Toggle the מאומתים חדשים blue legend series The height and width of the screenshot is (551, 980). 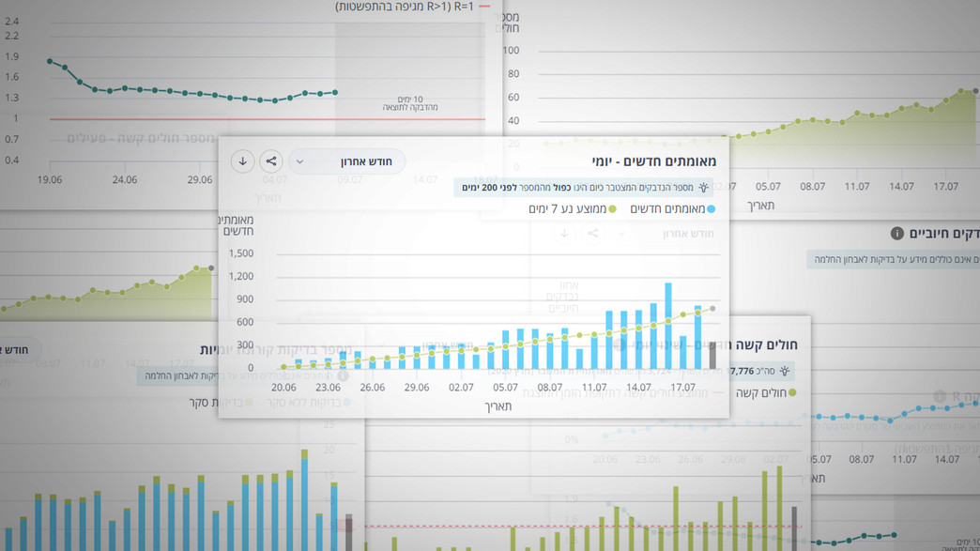[x=670, y=209]
